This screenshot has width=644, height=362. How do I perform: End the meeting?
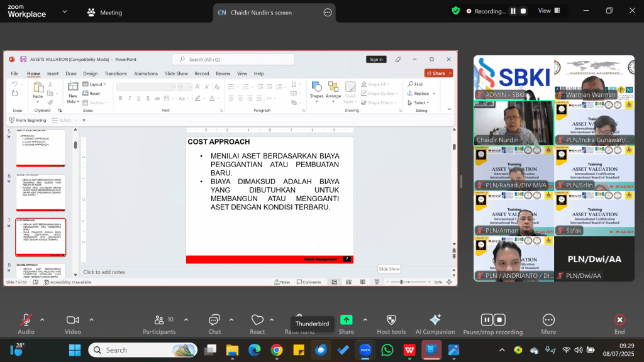pyautogui.click(x=619, y=324)
